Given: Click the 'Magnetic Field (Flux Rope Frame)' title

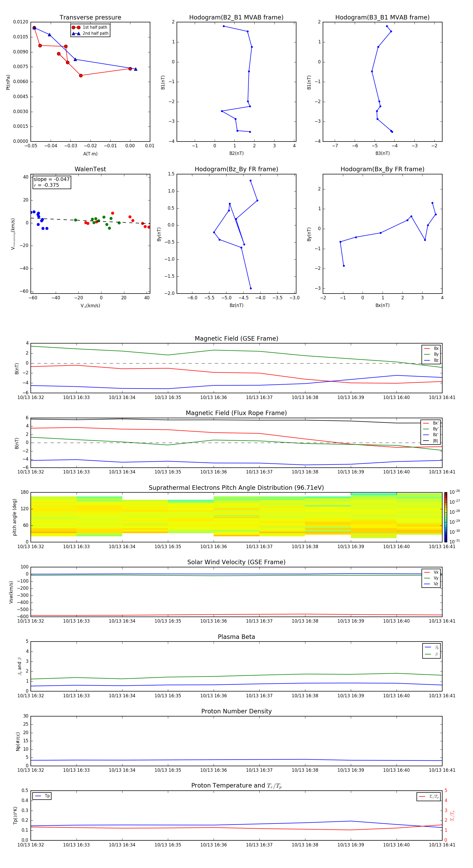Looking at the screenshot, I should tap(236, 413).
